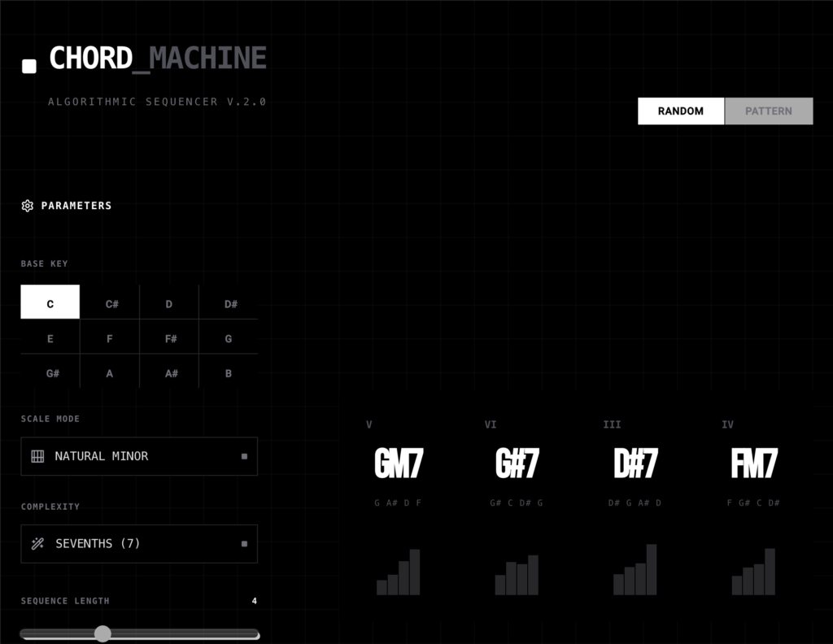Click the Parameters gear icon
The width and height of the screenshot is (833, 644).
[28, 206]
